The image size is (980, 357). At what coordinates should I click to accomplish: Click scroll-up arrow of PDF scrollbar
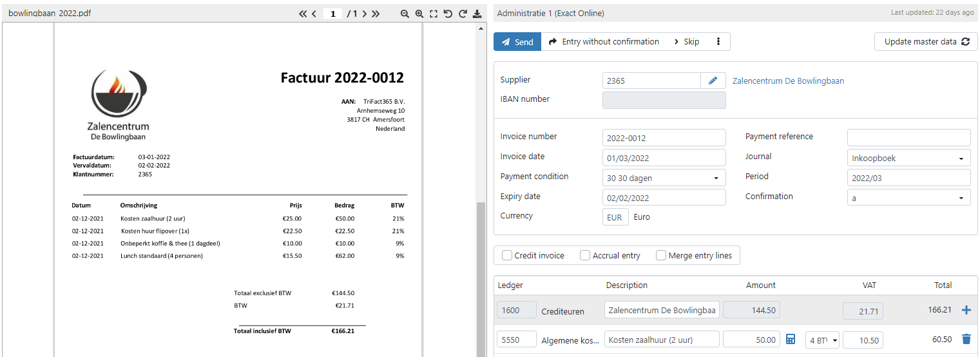tap(481, 28)
